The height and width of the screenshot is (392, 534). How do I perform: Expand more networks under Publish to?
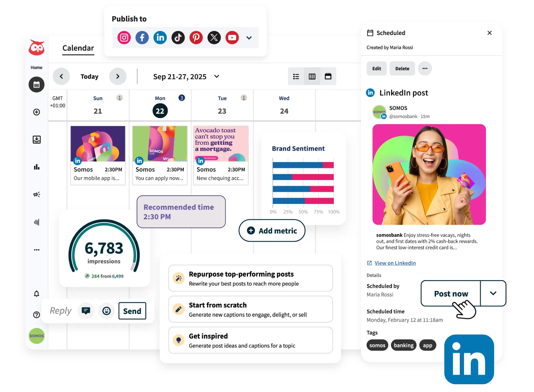249,38
